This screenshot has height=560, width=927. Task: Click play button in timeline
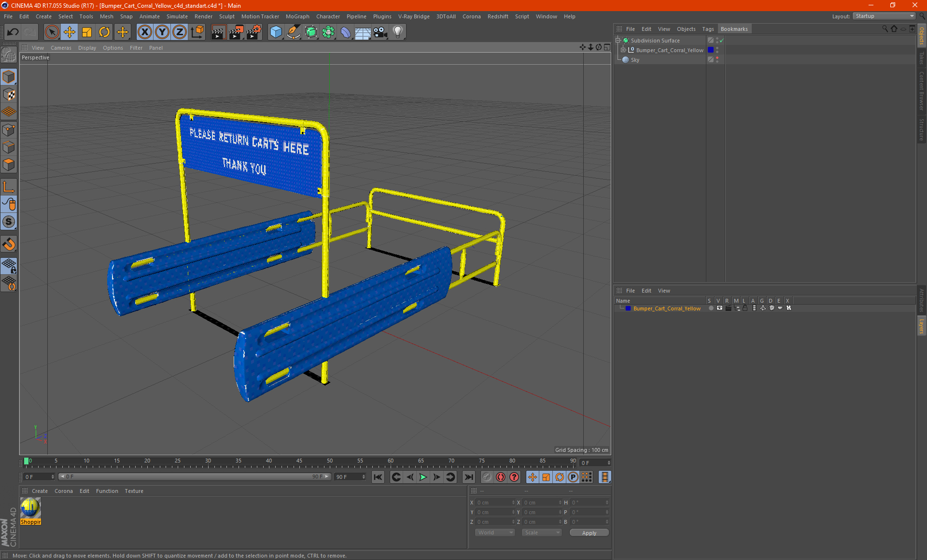(422, 476)
